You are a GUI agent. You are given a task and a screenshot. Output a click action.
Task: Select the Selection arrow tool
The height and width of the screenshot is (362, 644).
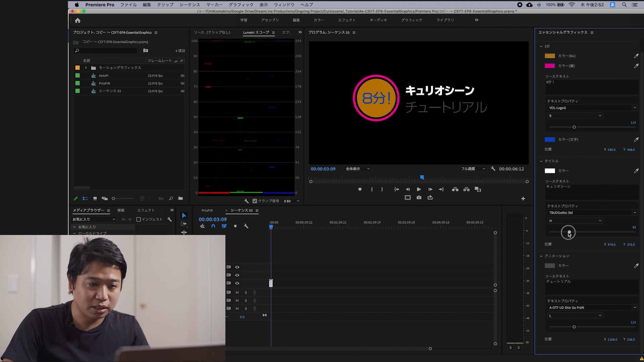coord(184,216)
